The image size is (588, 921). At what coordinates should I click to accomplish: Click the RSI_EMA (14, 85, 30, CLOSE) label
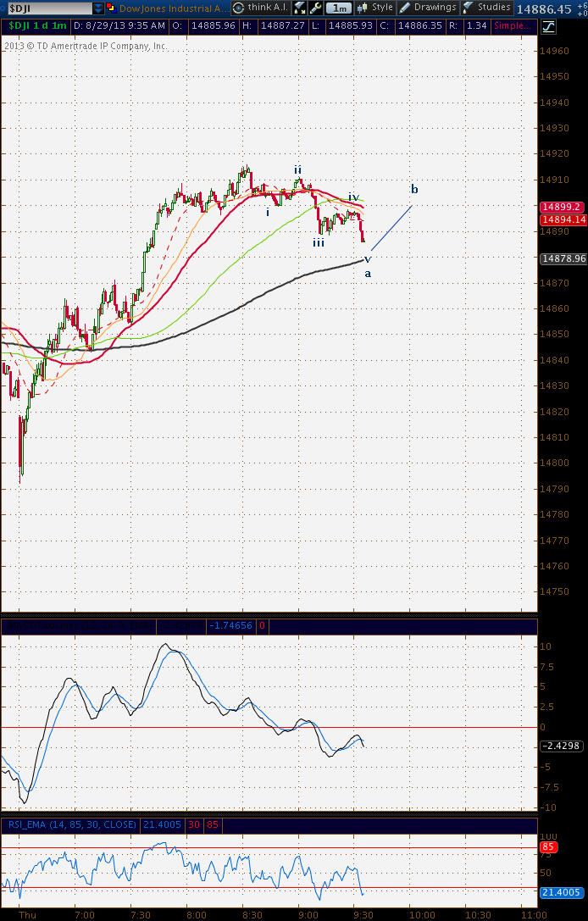click(72, 824)
